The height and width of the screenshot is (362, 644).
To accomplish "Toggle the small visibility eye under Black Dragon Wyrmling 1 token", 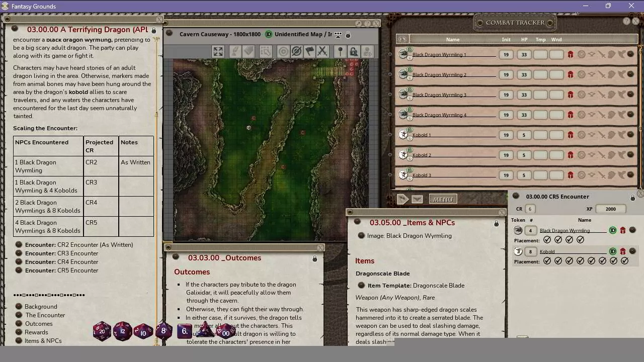I will pos(410,58).
